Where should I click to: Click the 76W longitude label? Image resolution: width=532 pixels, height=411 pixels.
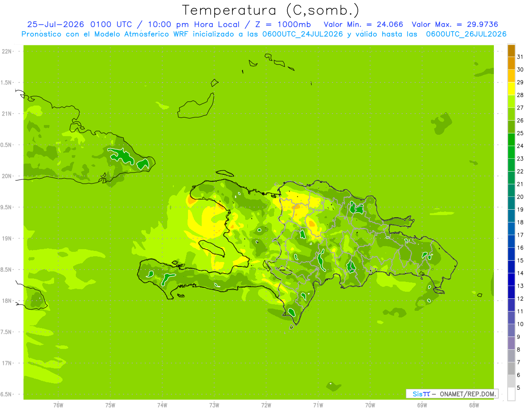58,405
